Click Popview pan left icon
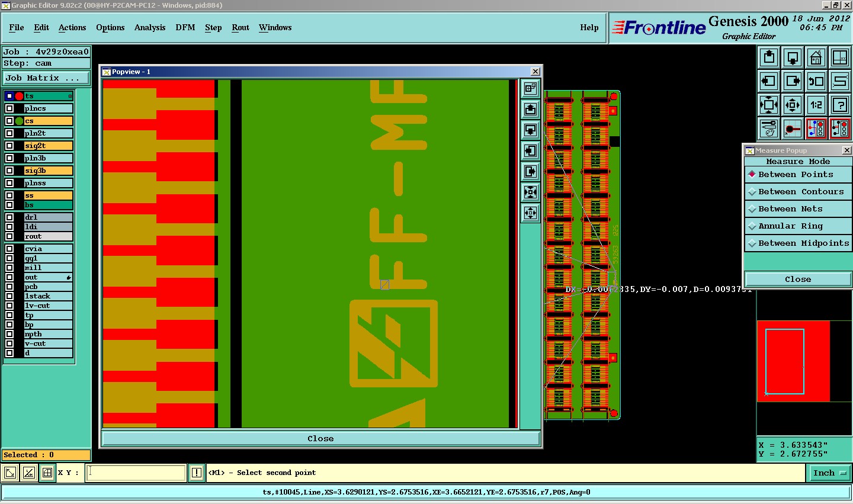The height and width of the screenshot is (504, 853). pyautogui.click(x=530, y=151)
